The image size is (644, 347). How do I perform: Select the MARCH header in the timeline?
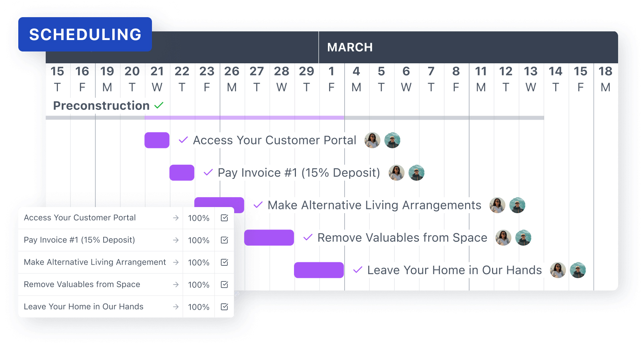[x=350, y=47]
